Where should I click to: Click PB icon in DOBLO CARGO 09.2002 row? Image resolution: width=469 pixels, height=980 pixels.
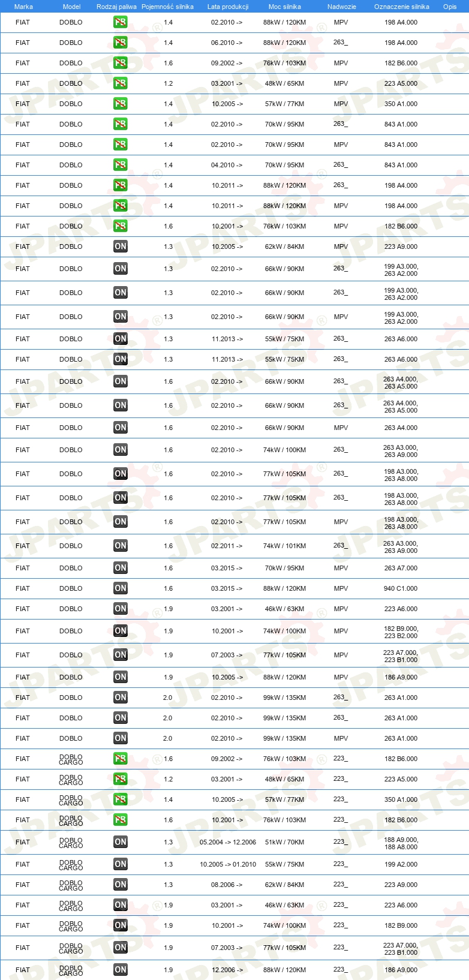click(121, 759)
